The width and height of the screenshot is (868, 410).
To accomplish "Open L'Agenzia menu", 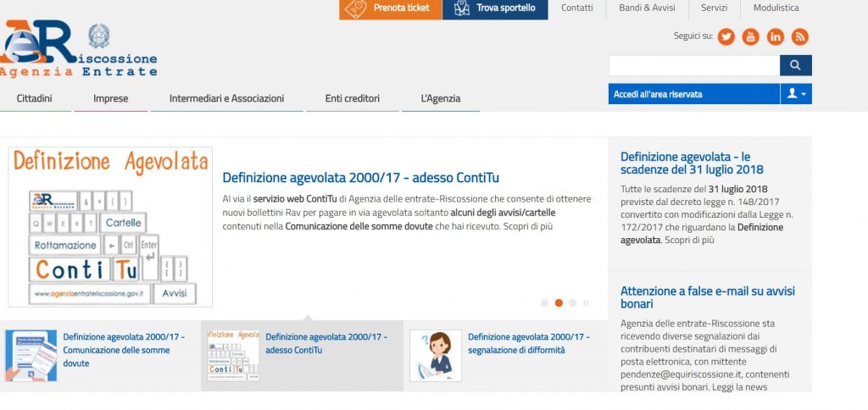I will point(441,98).
